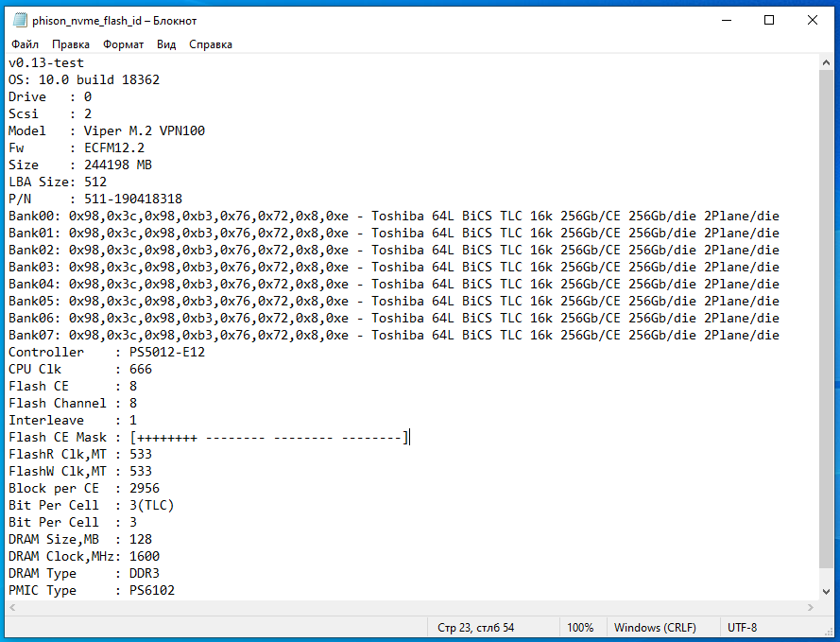This screenshot has width=840, height=642.
Task: Click the OS: 10.0 build 18362 line
Action: pos(84,79)
